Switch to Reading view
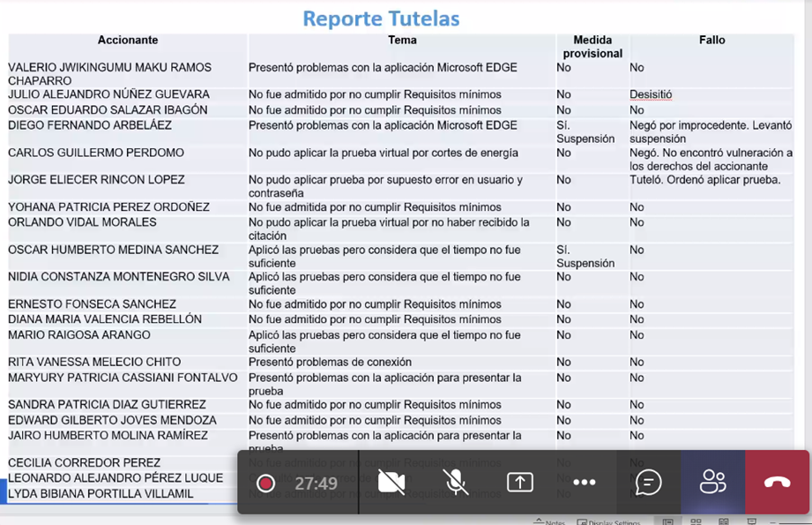Screen dimensions: 812x525 coord(724,521)
